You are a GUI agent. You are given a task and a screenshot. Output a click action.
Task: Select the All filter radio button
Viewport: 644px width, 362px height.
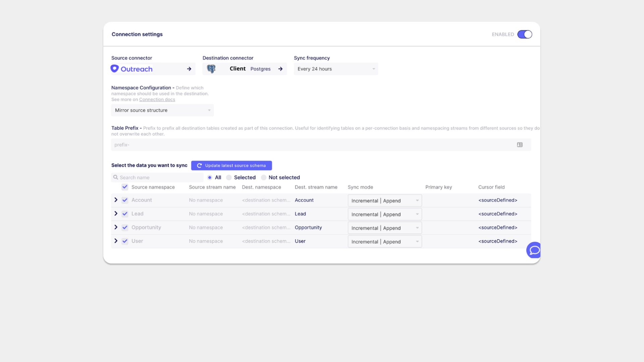pos(210,177)
